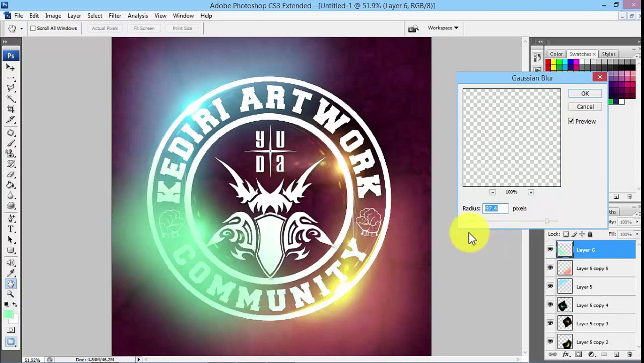Cancel the Gaussian Blur dialog
Image resolution: width=644 pixels, height=363 pixels.
(x=585, y=107)
